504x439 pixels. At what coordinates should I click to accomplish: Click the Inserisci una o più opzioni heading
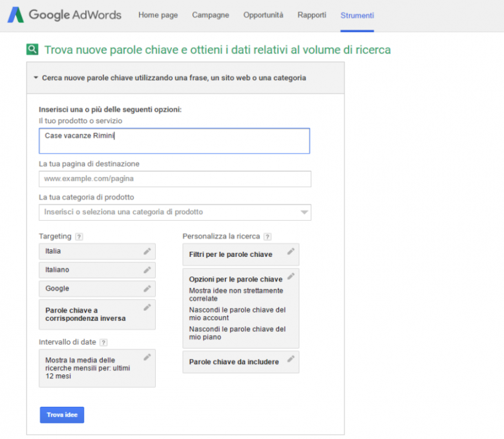pyautogui.click(x=110, y=110)
